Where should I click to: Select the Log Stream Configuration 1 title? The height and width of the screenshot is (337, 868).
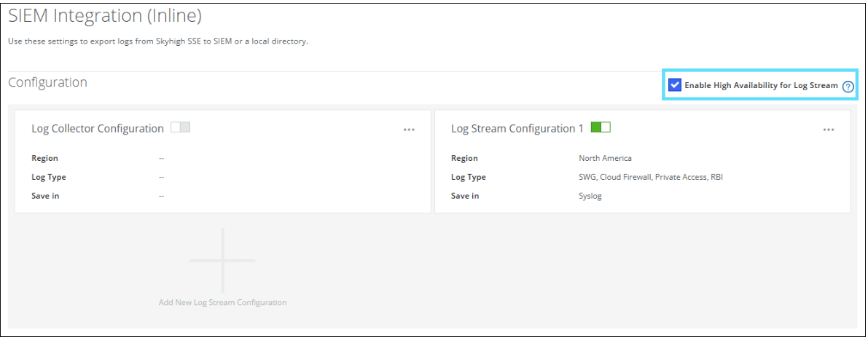click(x=517, y=129)
